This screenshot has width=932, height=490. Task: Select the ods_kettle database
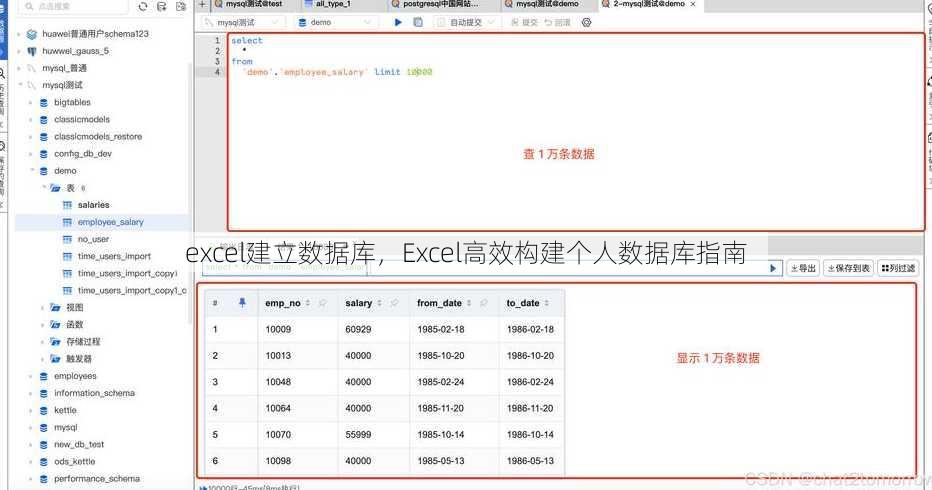click(74, 461)
